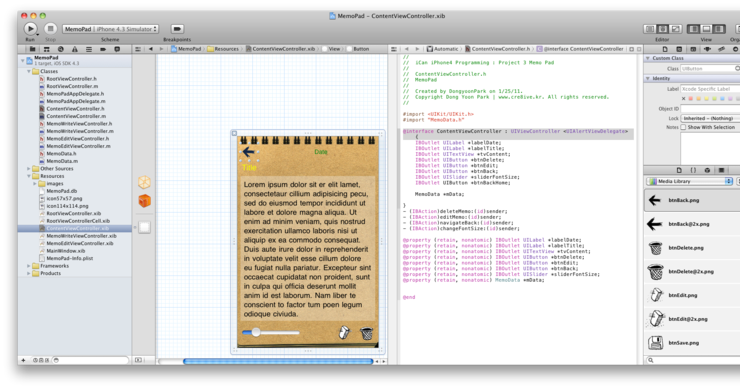Screen dimensions: 740x389
Task: Switch to Version editor mode
Action: pyautogui.click(x=676, y=29)
